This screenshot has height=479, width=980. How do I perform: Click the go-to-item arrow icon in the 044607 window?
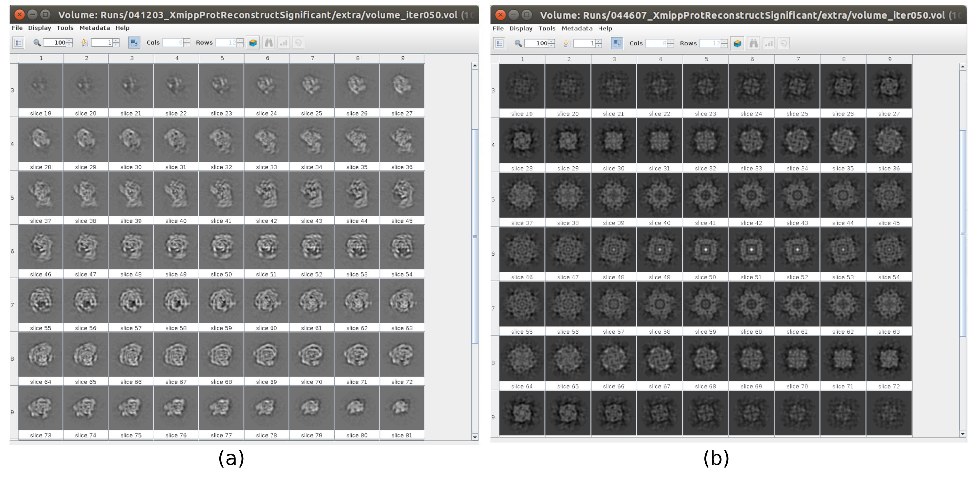coord(567,43)
